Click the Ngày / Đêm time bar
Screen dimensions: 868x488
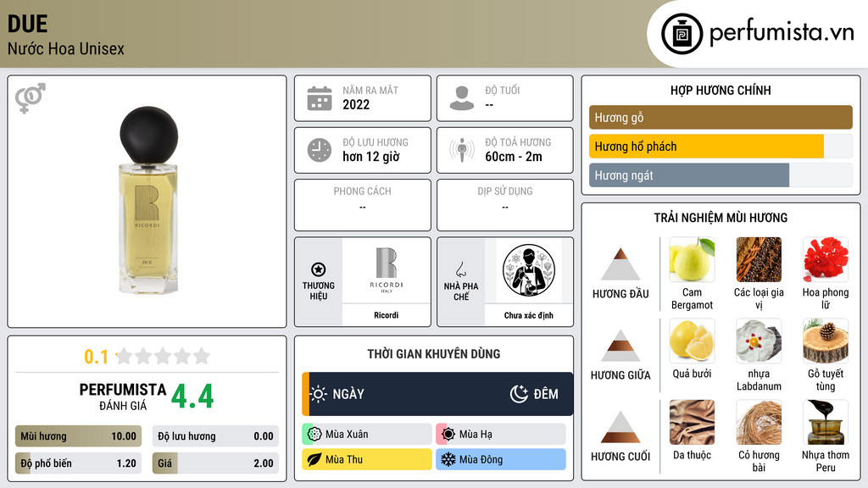click(x=437, y=394)
